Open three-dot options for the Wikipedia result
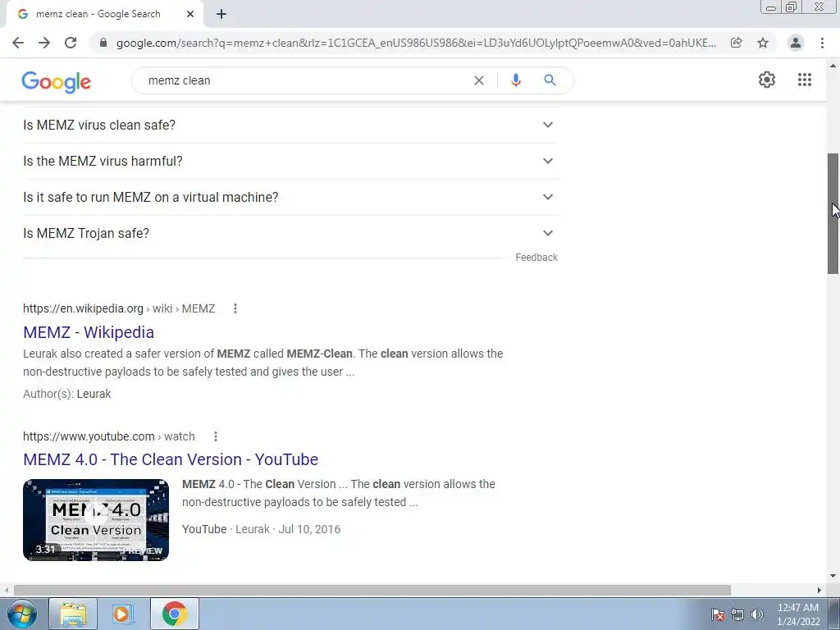This screenshot has width=840, height=630. (235, 308)
